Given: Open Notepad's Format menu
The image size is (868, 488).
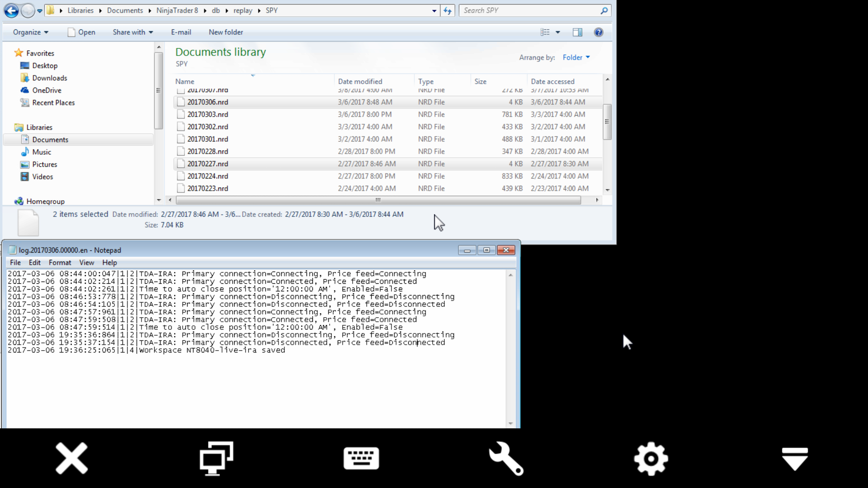Looking at the screenshot, I should (60, 263).
